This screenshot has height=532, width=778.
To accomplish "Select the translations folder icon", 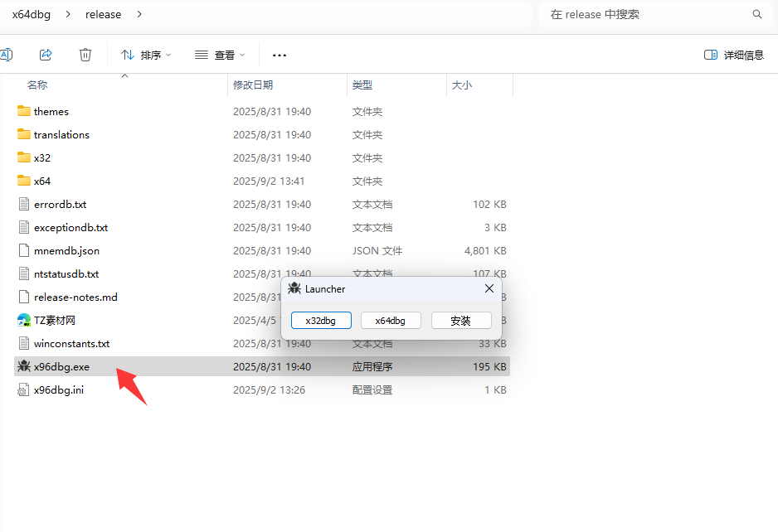I will pos(24,134).
